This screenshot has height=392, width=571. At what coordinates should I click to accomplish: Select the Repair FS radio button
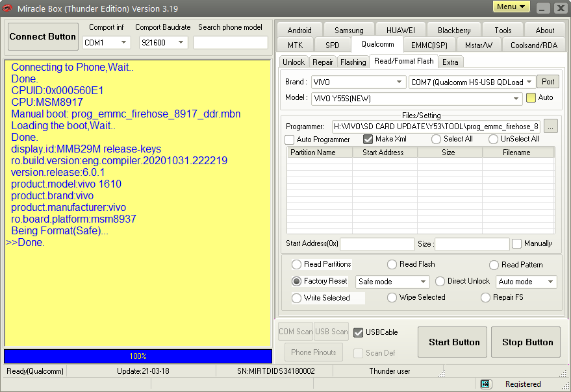pos(485,298)
